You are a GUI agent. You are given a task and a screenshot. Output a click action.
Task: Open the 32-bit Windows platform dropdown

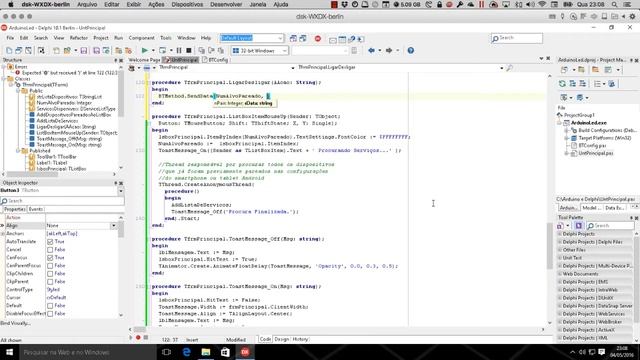[284, 51]
